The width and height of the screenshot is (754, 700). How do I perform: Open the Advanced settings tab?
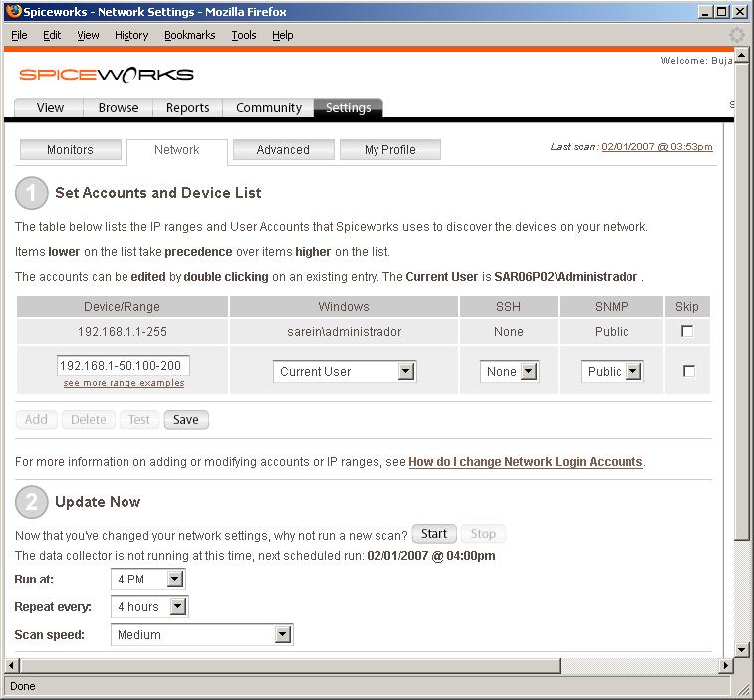pos(283,150)
